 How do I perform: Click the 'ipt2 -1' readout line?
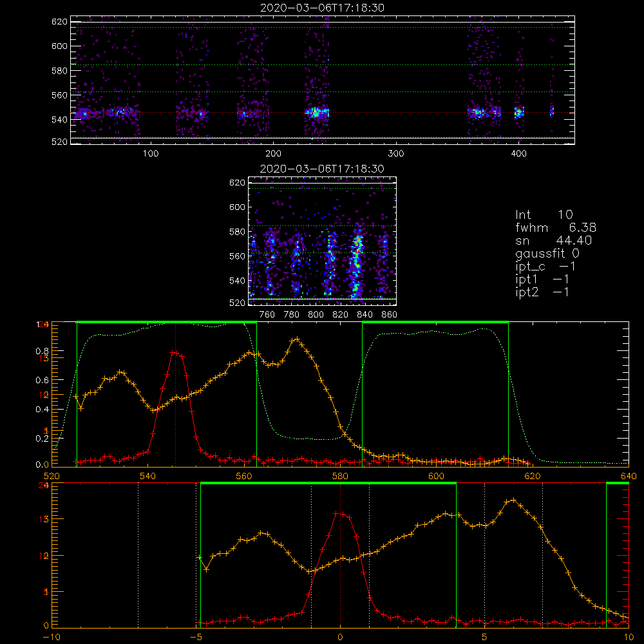[542, 292]
